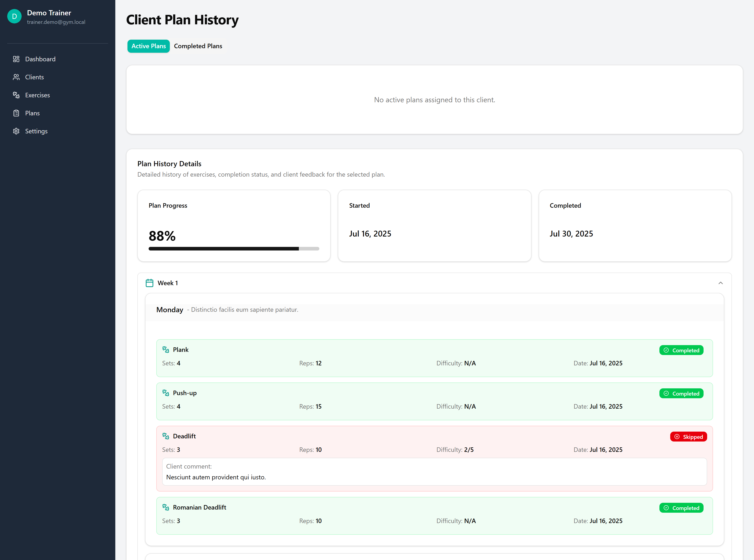754x560 pixels.
Task: Go to the Exercises page
Action: click(37, 95)
